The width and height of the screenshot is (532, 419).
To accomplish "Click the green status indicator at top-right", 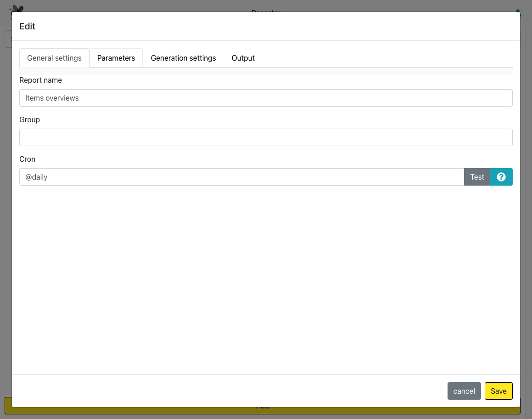I will pyautogui.click(x=518, y=10).
